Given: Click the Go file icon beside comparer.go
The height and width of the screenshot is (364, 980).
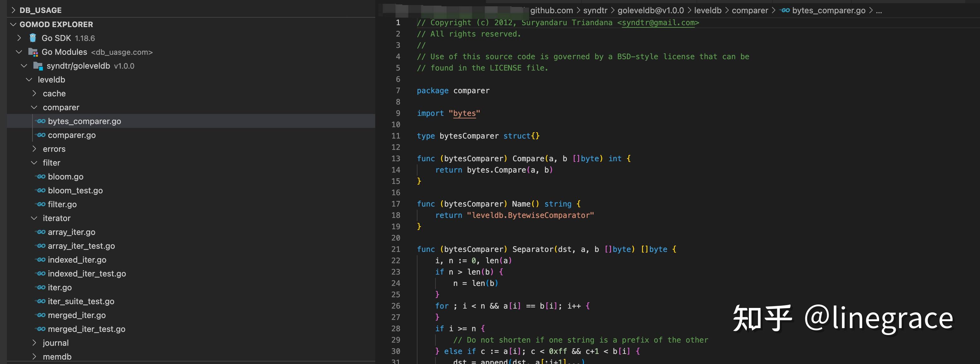Looking at the screenshot, I should tap(41, 135).
